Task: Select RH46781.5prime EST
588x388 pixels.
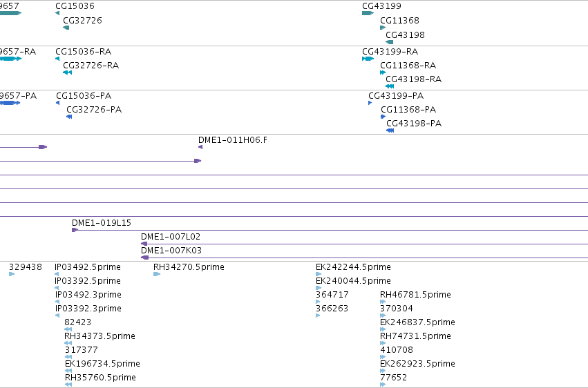Action: tap(415, 294)
